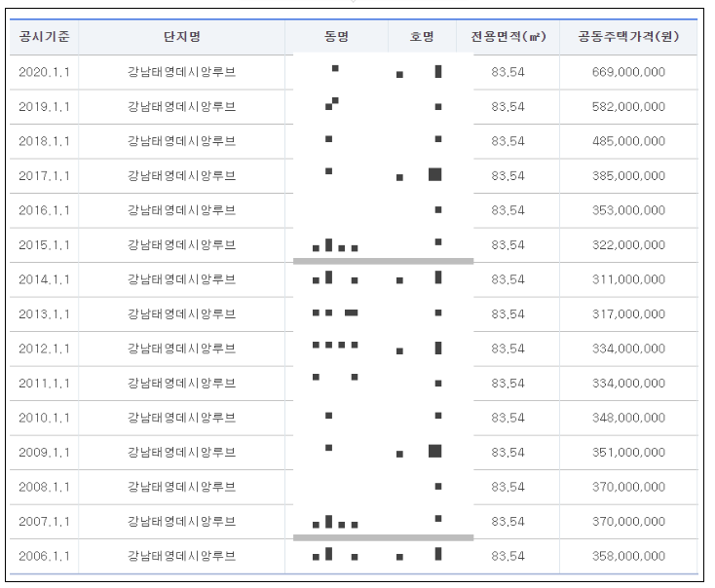Select the 2006.1.1 date cell
Image resolution: width=715 pixels, height=588 pixels.
(44, 556)
